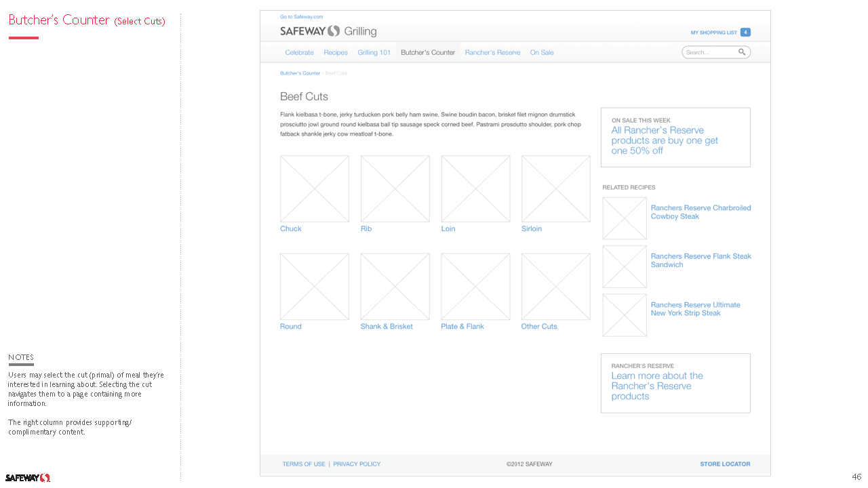The image size is (868, 488).
Task: Open Charbroiled Cowboy Steak recipe thumbnail
Action: 625,218
